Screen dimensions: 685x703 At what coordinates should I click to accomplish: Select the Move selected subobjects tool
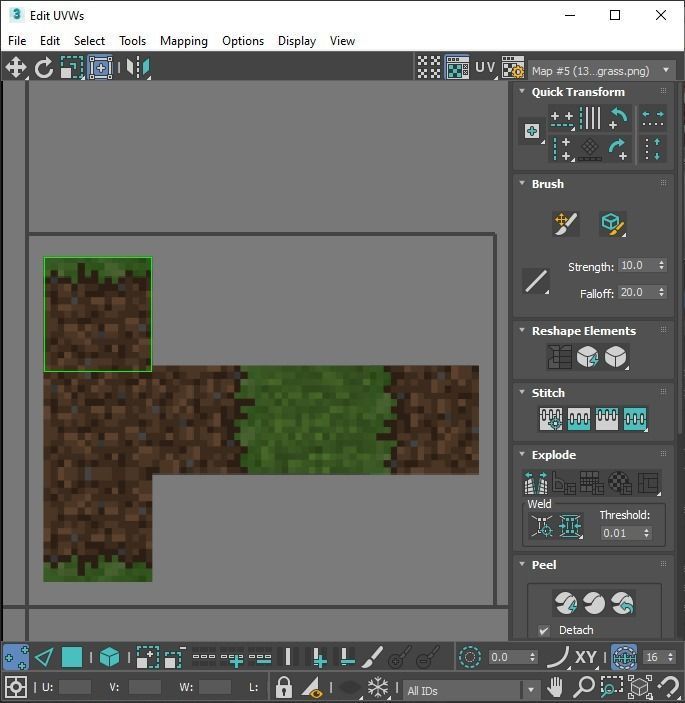click(x=16, y=67)
